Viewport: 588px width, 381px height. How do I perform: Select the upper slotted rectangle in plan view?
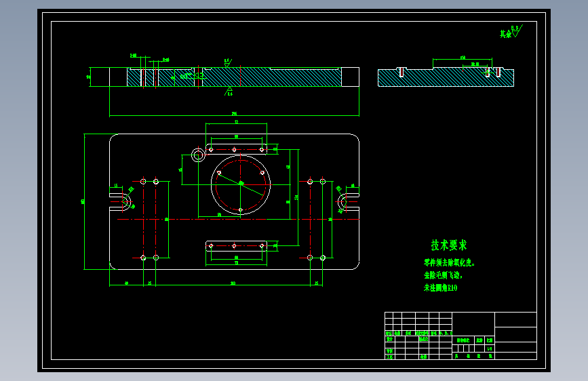point(236,149)
